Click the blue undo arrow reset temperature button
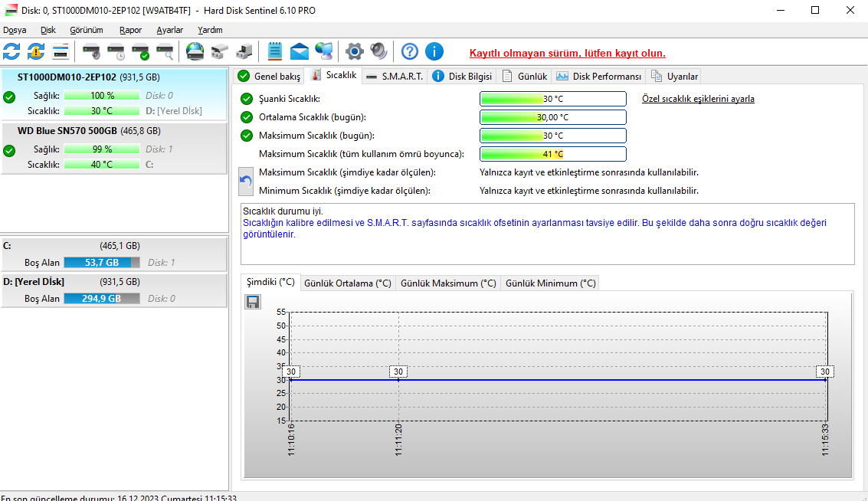The height and width of the screenshot is (501, 868). tap(246, 182)
